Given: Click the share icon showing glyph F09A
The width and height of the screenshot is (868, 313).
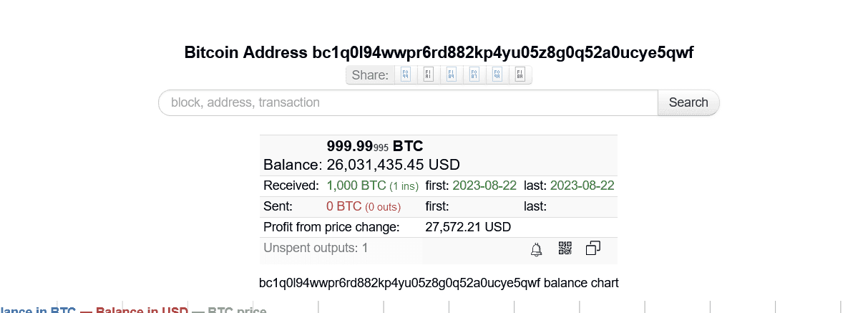Looking at the screenshot, I should tap(497, 75).
